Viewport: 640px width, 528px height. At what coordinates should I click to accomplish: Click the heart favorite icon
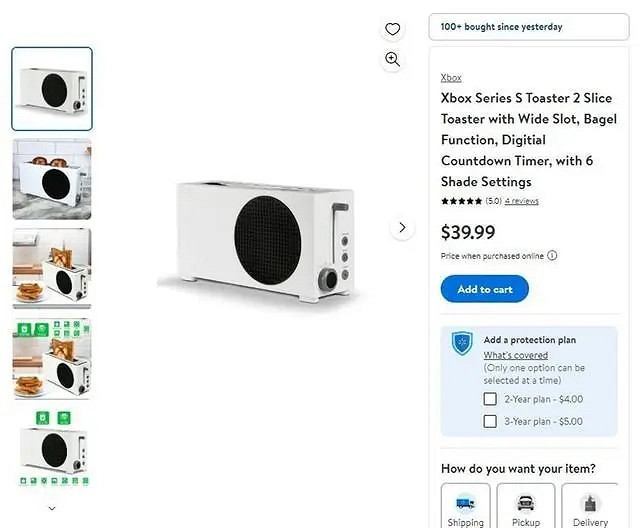393,29
